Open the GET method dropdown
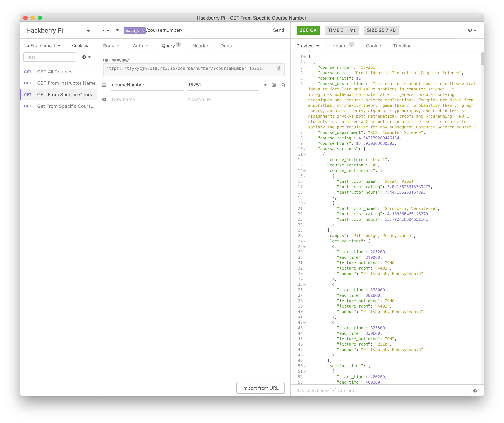This screenshot has width=504, height=423. [x=111, y=30]
